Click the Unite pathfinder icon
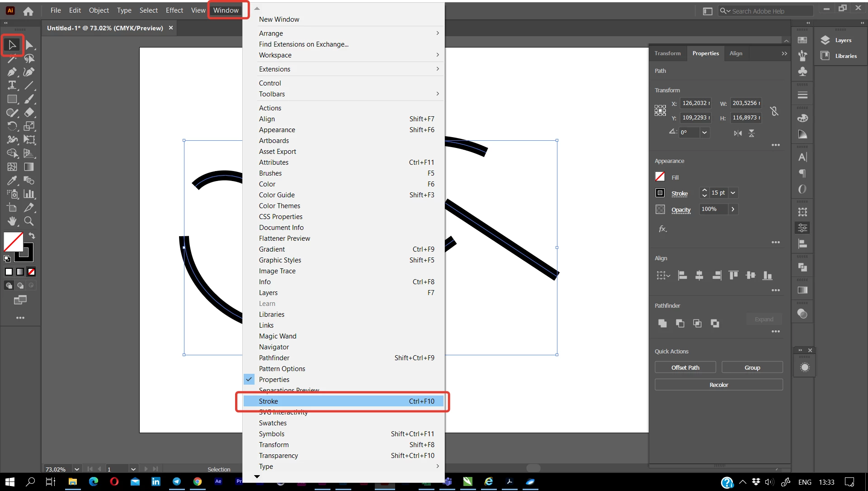The image size is (868, 491). pyautogui.click(x=662, y=323)
